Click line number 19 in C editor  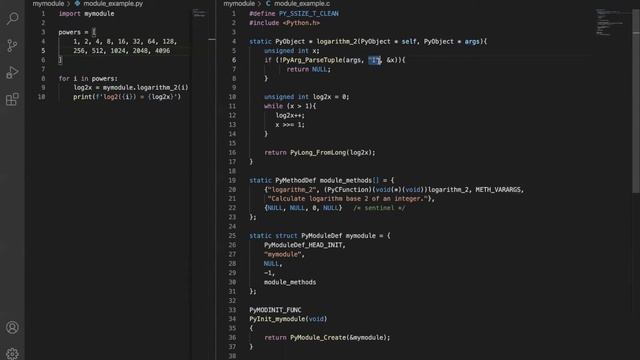tap(232, 180)
